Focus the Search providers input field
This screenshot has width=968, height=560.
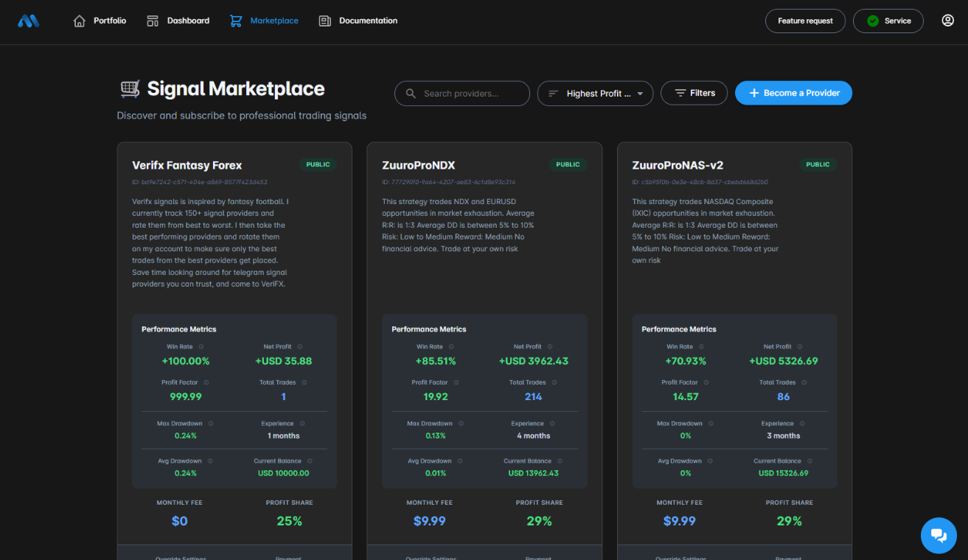(x=462, y=94)
